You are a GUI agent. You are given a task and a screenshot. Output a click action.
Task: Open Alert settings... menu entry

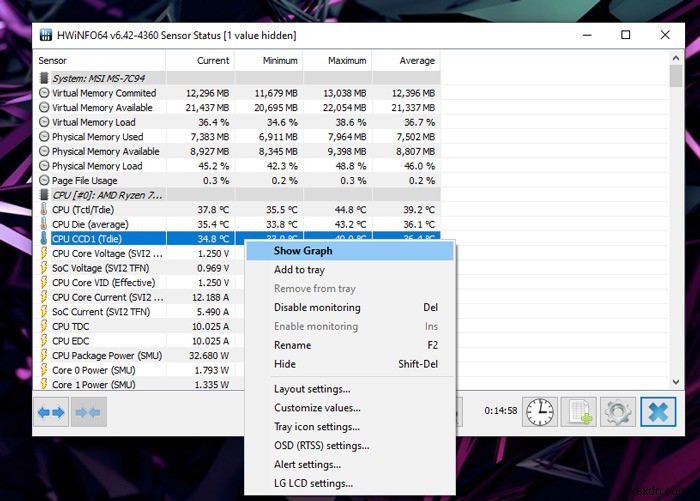(x=350, y=464)
